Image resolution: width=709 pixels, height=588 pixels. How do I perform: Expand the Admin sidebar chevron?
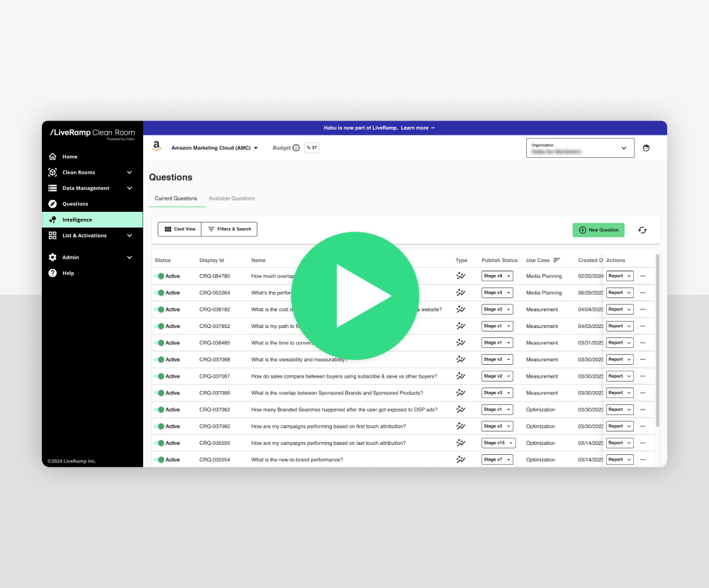(x=129, y=257)
